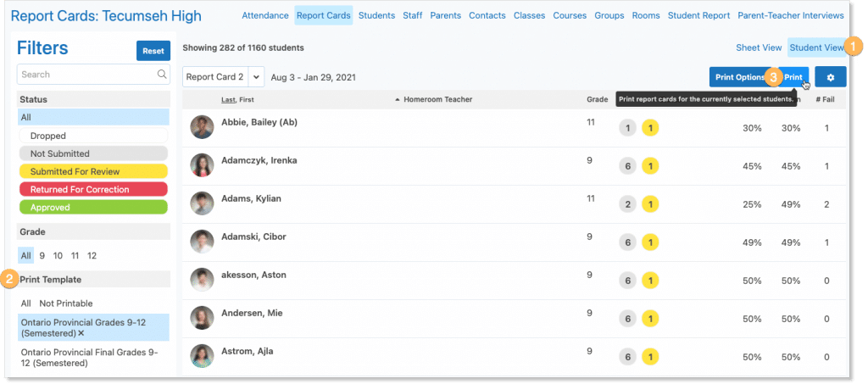
Task: Filter by Not Printable template
Action: point(66,303)
